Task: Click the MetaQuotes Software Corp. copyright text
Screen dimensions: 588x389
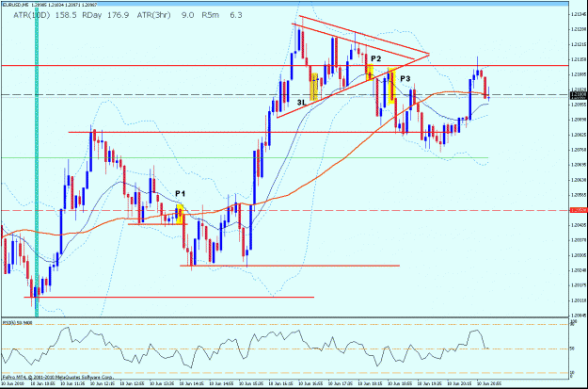Action: point(58,377)
